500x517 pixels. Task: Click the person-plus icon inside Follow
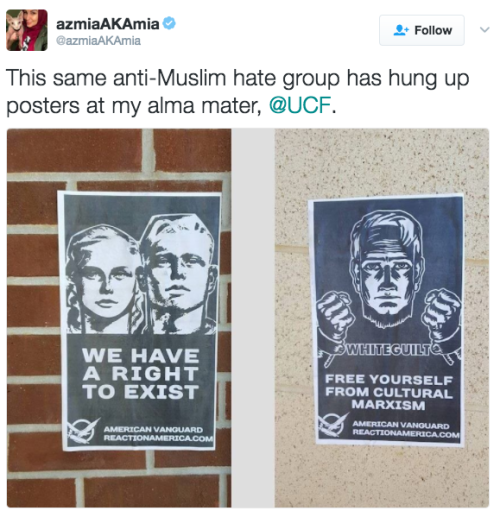click(x=401, y=30)
